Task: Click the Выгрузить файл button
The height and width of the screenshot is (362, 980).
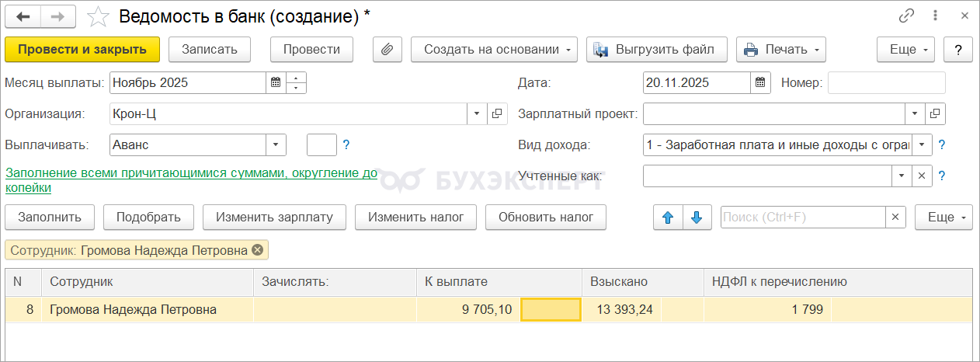Action: [657, 49]
